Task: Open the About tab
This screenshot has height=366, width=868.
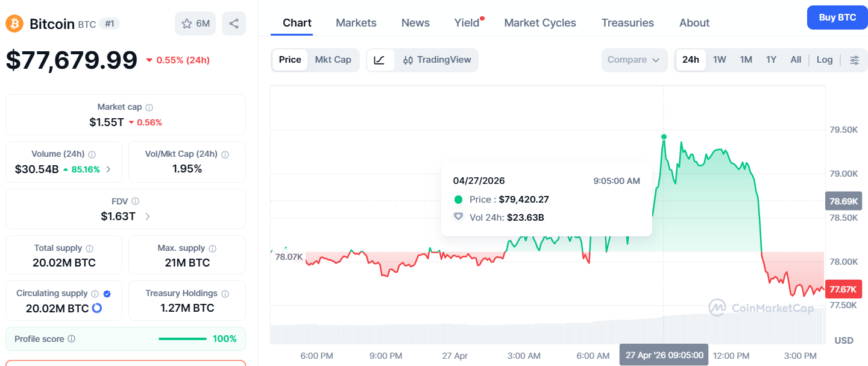Action: tap(694, 23)
